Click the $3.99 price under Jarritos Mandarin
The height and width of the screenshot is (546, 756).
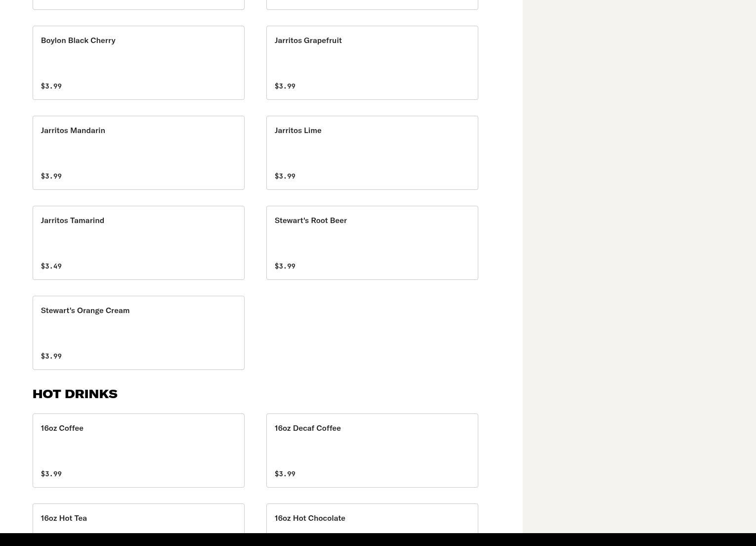coord(51,176)
